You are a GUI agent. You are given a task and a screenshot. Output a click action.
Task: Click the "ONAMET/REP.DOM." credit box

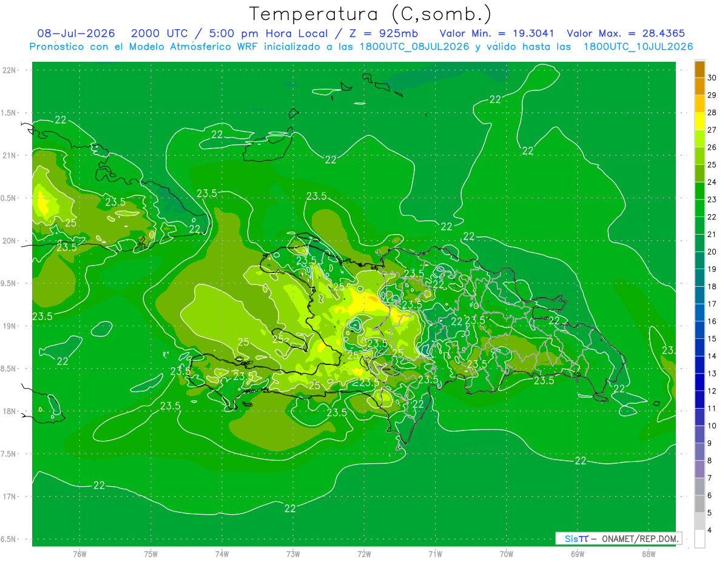tap(619, 538)
